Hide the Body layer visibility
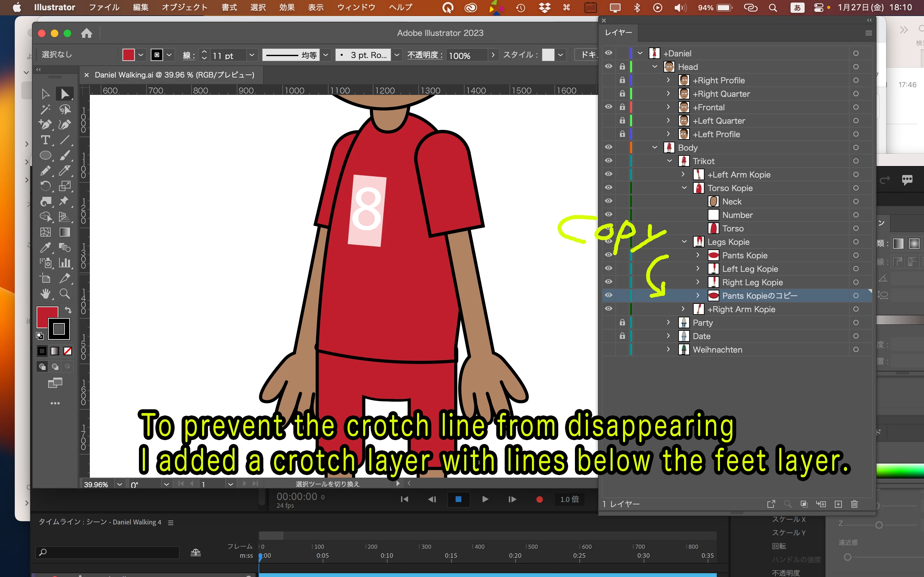This screenshot has width=924, height=577. [608, 147]
